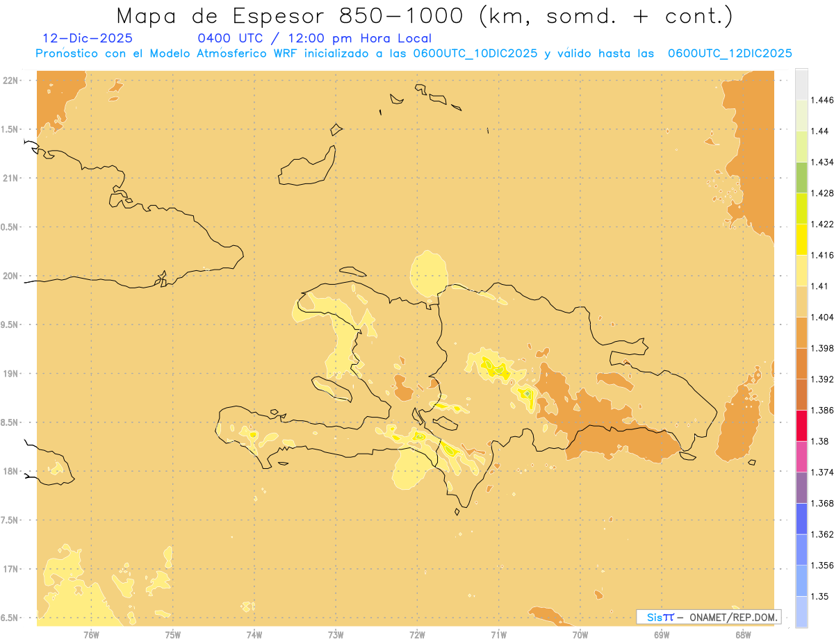The height and width of the screenshot is (644, 834).
Task: Click the ONAMET/REP.DOM. credit box
Action: coord(709,617)
